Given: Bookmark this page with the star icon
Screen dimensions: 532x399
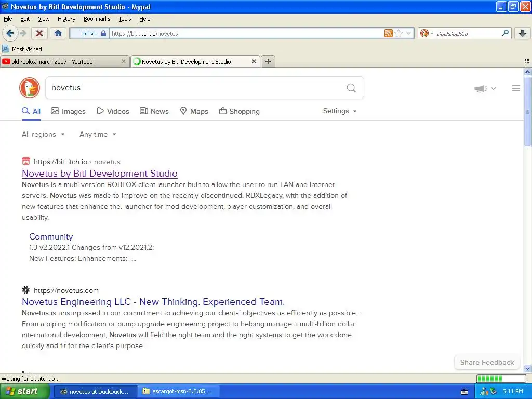Looking at the screenshot, I should [398, 33].
